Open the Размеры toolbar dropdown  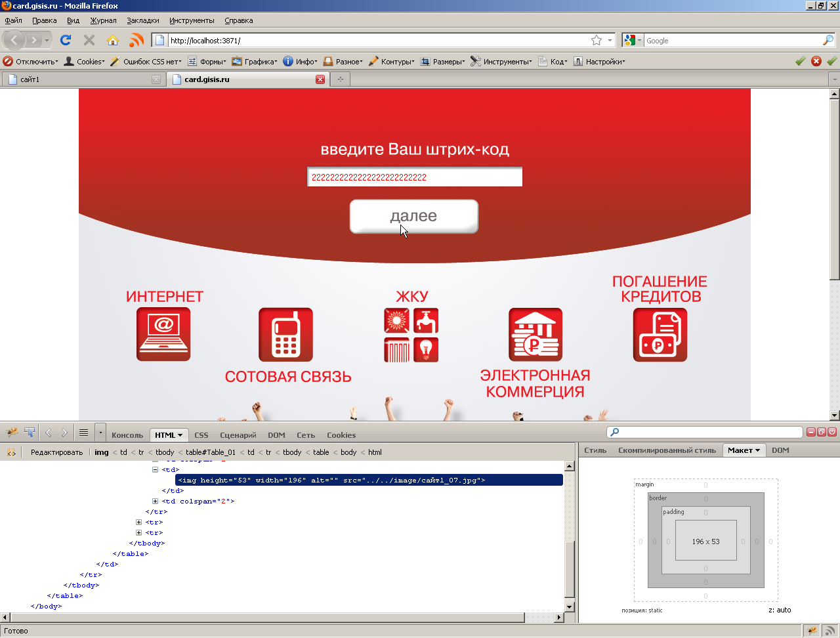point(442,61)
